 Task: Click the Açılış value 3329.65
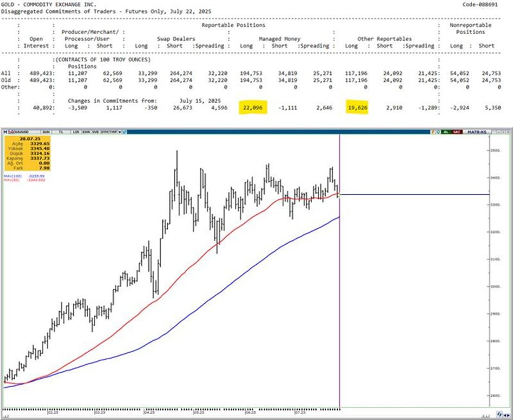(40, 144)
